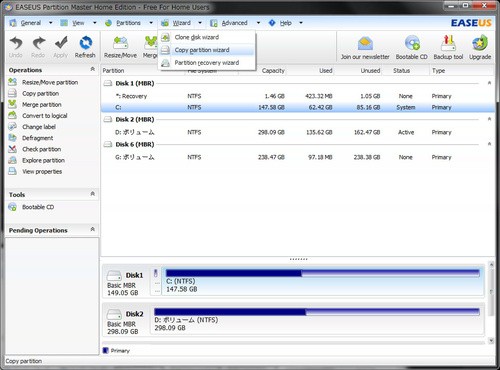Image resolution: width=500 pixels, height=370 pixels.
Task: Open Bootable CD under Tools panel
Action: pos(38,207)
